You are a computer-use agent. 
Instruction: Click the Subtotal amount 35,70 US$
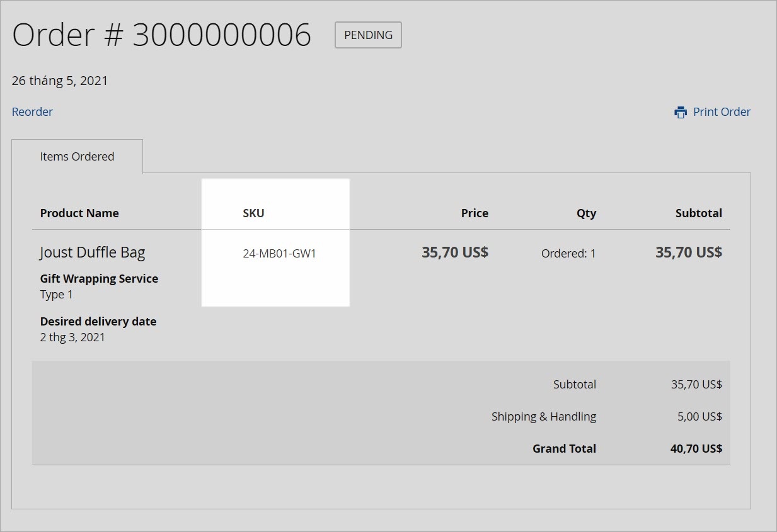click(696, 384)
